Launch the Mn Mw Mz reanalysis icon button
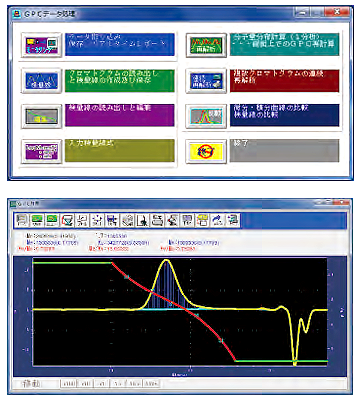 [x=206, y=45]
